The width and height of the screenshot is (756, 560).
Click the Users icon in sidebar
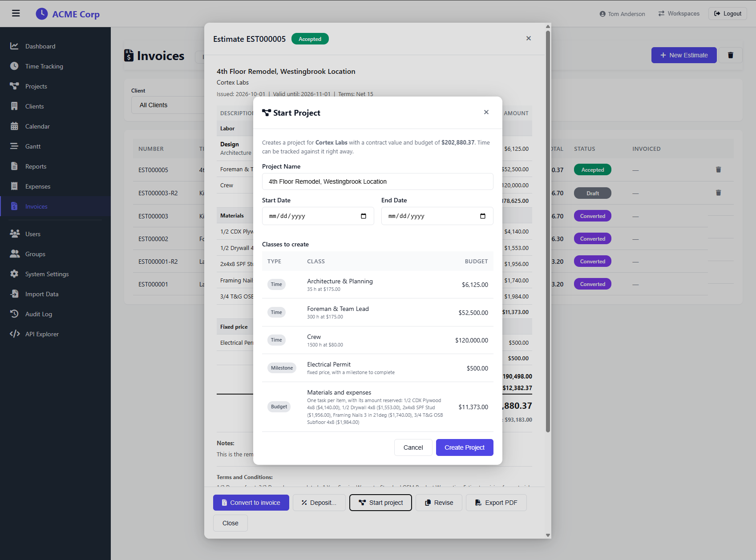(15, 234)
